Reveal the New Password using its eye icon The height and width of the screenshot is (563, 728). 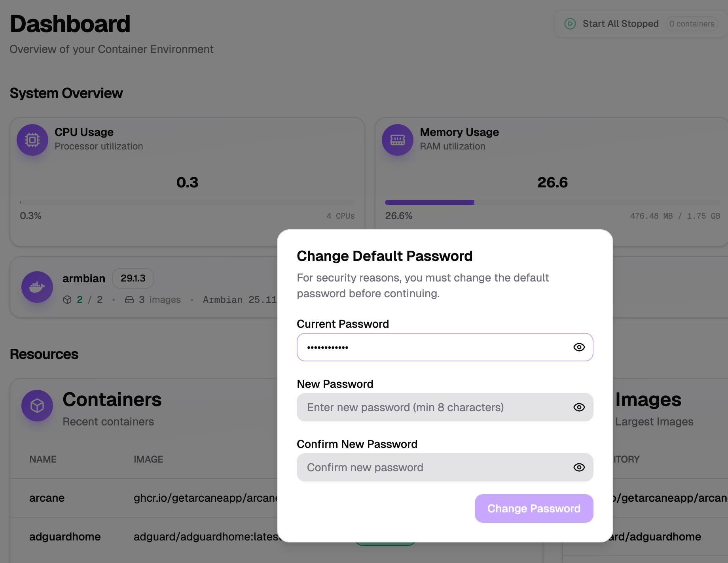click(x=579, y=407)
